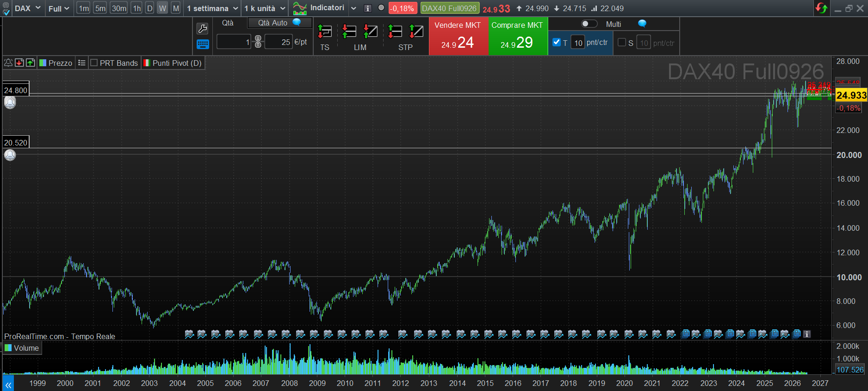This screenshot has width=868, height=391.
Task: Expand the 1 settimana timeframe dropdown
Action: 212,8
